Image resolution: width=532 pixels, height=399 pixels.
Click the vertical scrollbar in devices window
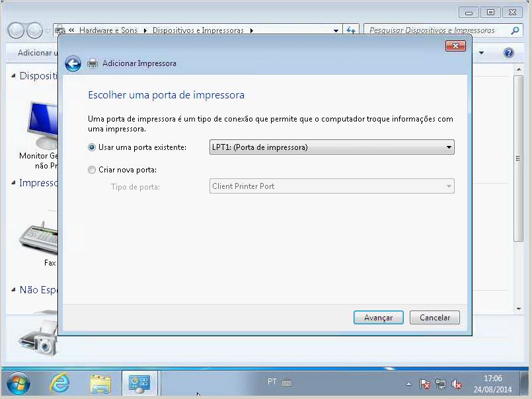(x=518, y=159)
